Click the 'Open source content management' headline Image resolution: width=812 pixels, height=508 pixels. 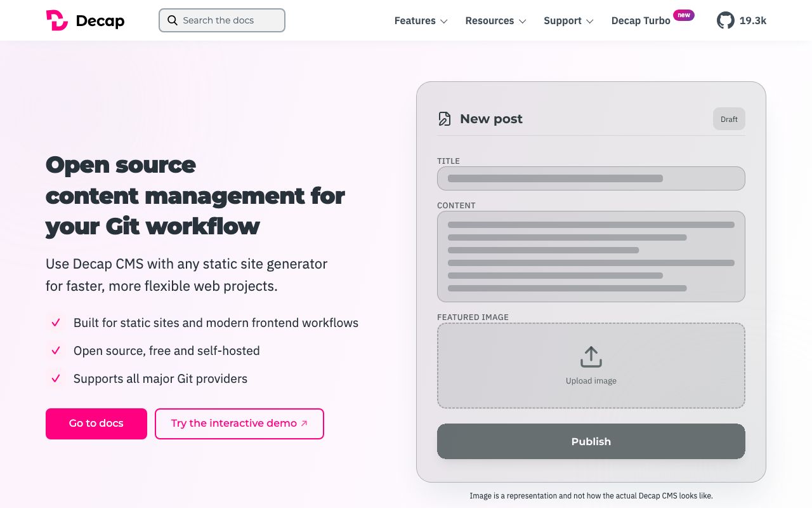coord(195,195)
